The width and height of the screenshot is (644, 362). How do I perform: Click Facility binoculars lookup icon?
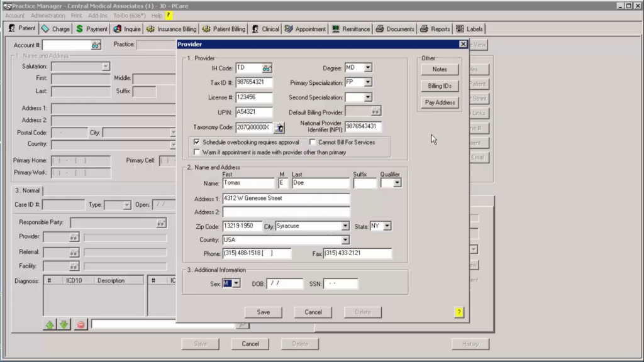coord(74,266)
